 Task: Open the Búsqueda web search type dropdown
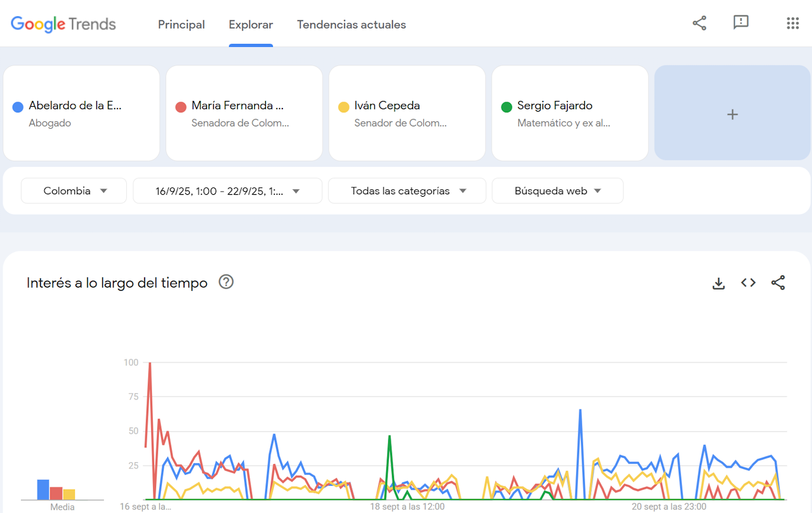coord(557,190)
